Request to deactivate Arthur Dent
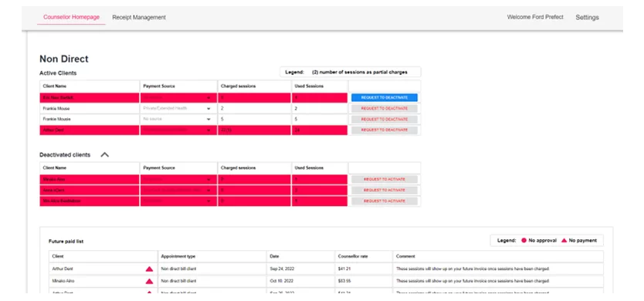644x301 pixels. (x=385, y=130)
